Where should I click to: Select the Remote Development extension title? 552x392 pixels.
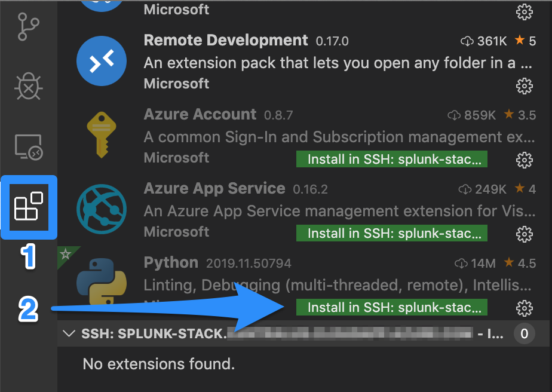point(226,41)
